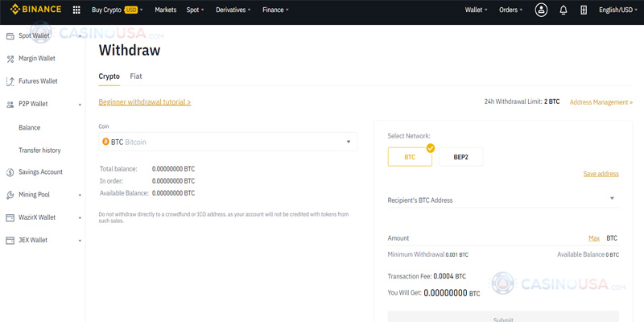
Task: Select the BTC network option
Action: click(410, 157)
